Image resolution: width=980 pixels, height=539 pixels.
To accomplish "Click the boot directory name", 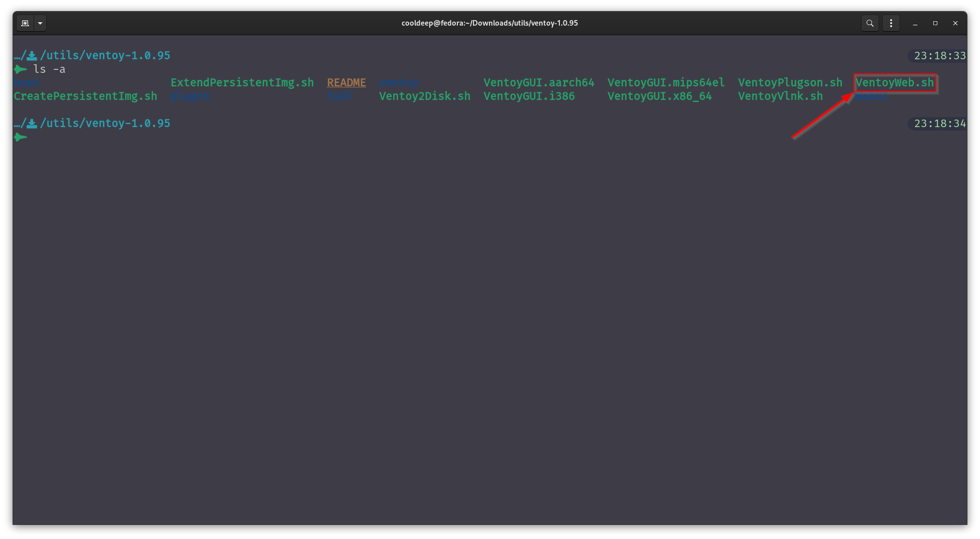I will tap(27, 82).
